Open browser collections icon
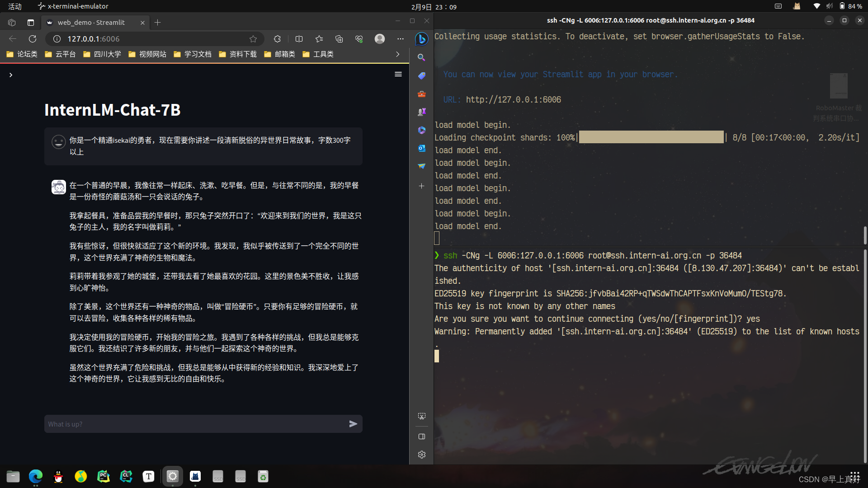The image size is (868, 488). point(339,39)
